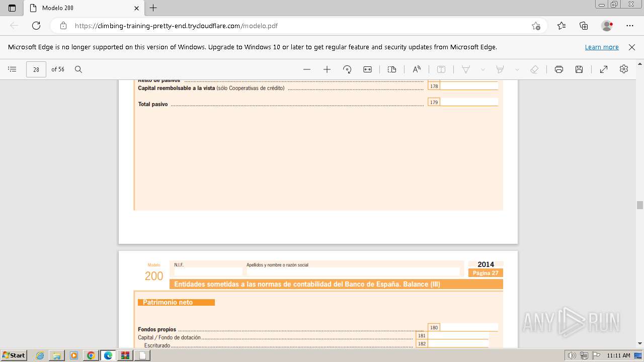Select the Highlight tool

[x=500, y=69]
